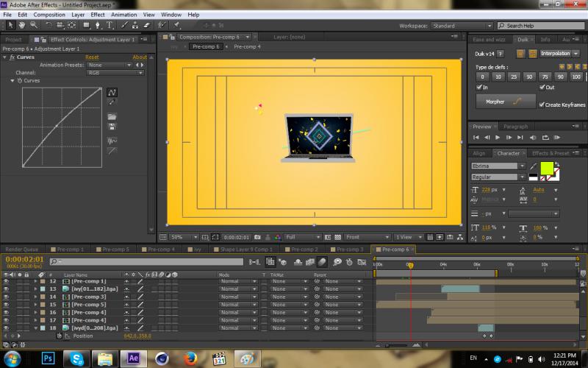Select the Hand tool in toolbar
Viewport: 588px width, 368px height.
coord(22,26)
